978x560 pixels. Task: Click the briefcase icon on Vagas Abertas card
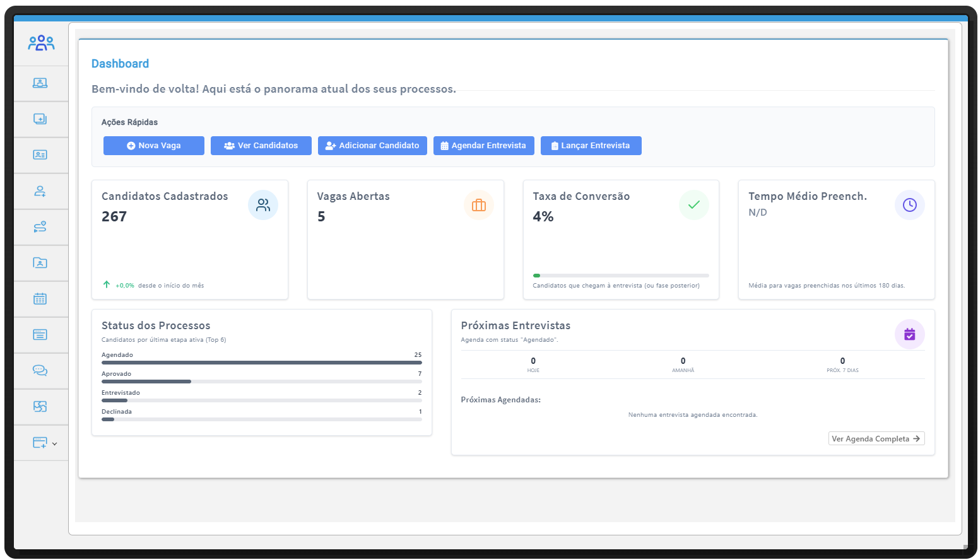[479, 205]
